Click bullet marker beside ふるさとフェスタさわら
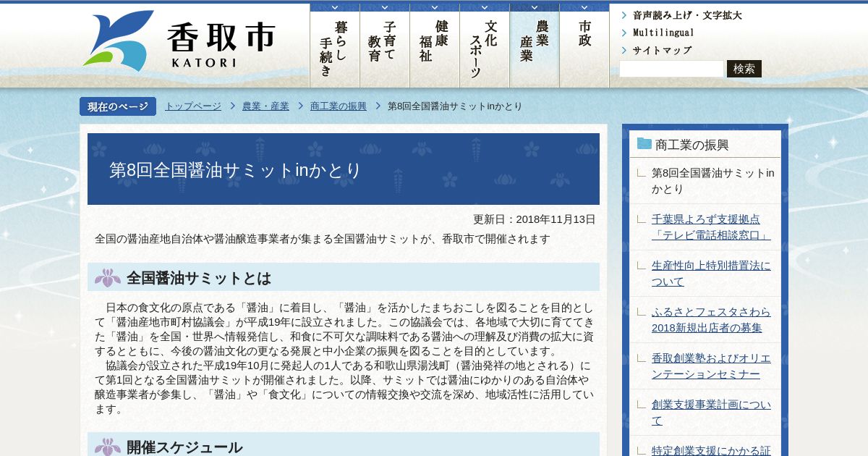Viewport: 868px width, 456px height. click(641, 311)
